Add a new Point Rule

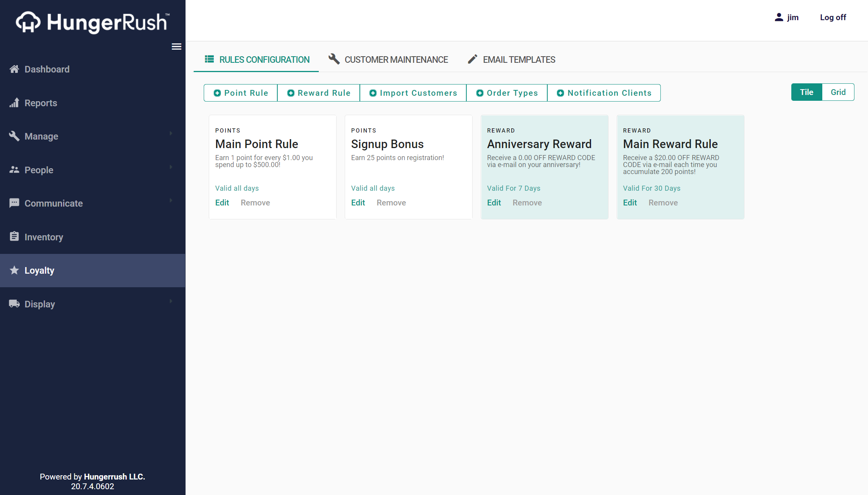[x=241, y=93]
